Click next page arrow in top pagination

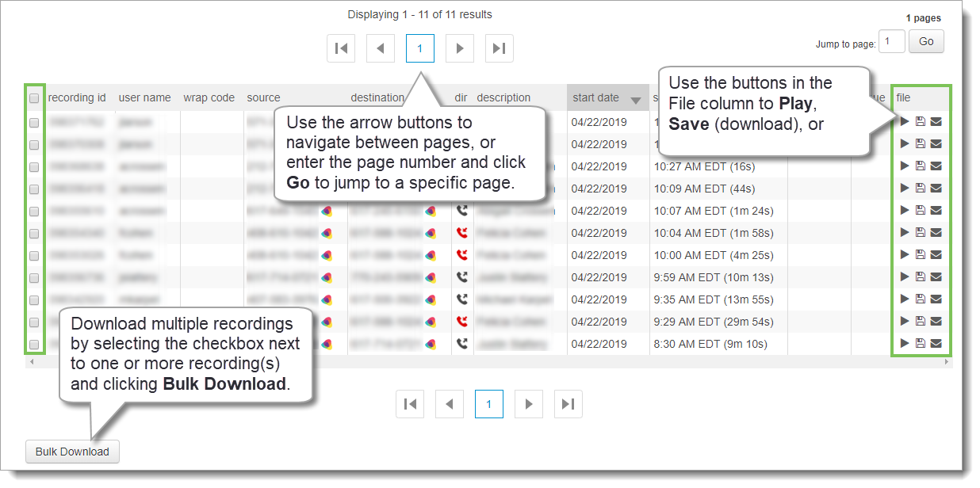click(459, 48)
